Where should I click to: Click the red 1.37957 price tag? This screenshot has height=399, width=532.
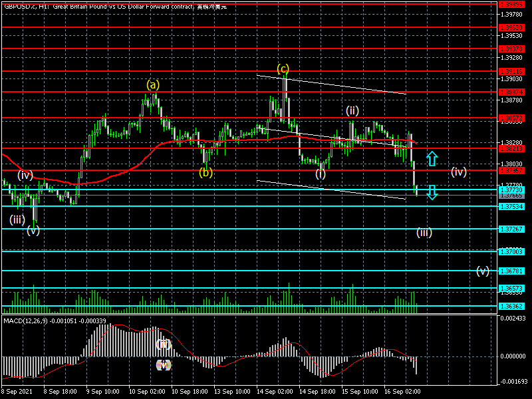point(511,171)
